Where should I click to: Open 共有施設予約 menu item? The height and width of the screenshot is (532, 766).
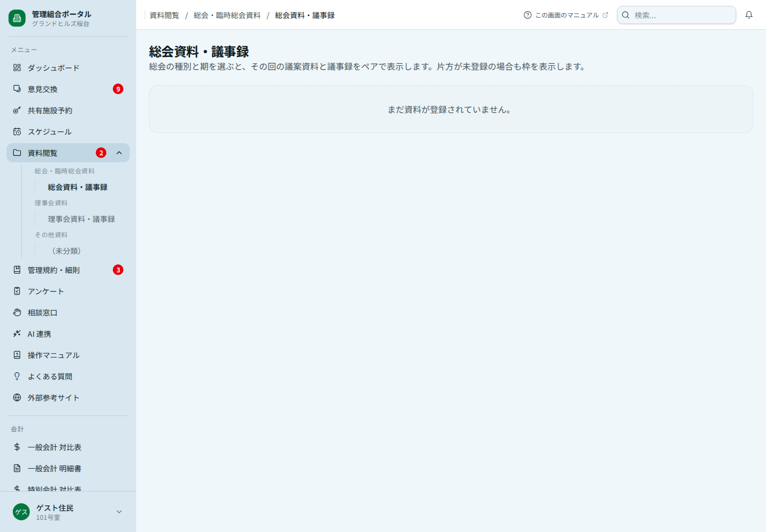click(68, 110)
